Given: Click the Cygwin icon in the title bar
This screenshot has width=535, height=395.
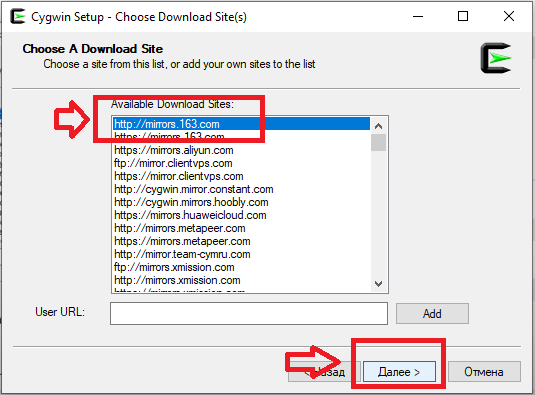Looking at the screenshot, I should pos(17,16).
